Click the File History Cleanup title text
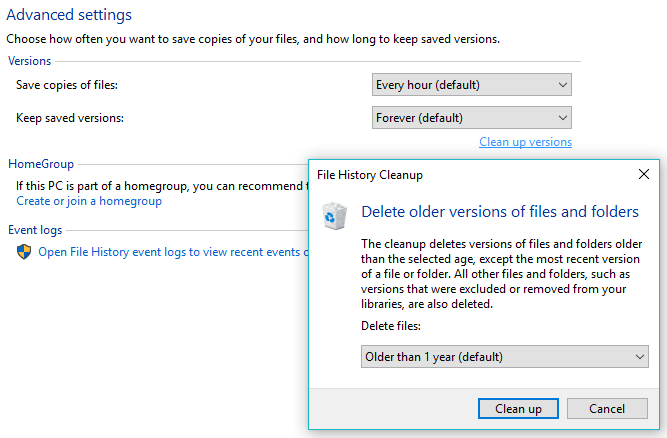Screen dimensions: 667x438 coord(370,175)
